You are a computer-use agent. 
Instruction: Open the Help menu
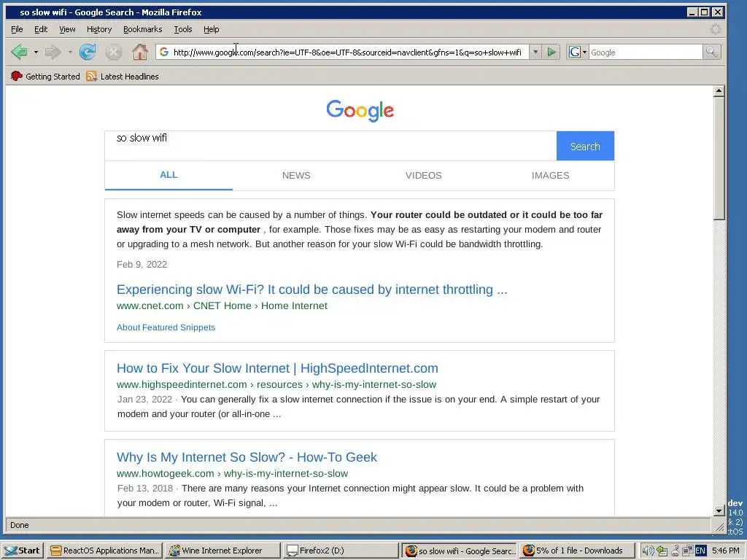tap(211, 29)
